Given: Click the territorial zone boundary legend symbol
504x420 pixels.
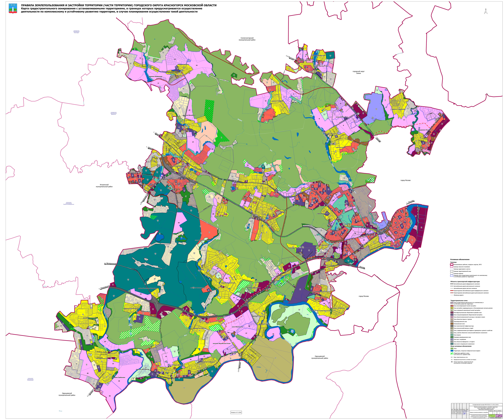Looking at the screenshot, I should tap(452, 271).
